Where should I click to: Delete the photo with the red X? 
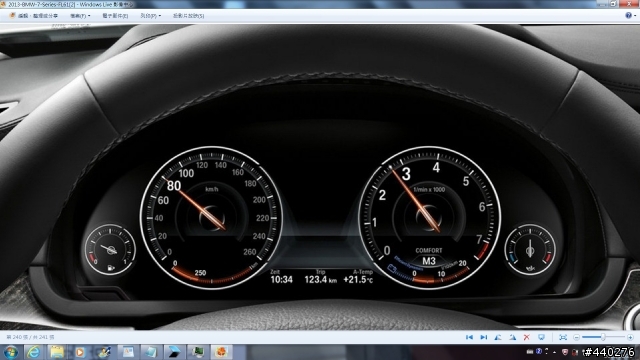pyautogui.click(x=527, y=337)
